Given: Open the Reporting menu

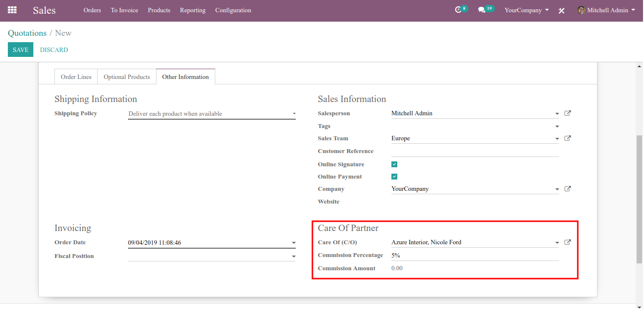Looking at the screenshot, I should (193, 10).
